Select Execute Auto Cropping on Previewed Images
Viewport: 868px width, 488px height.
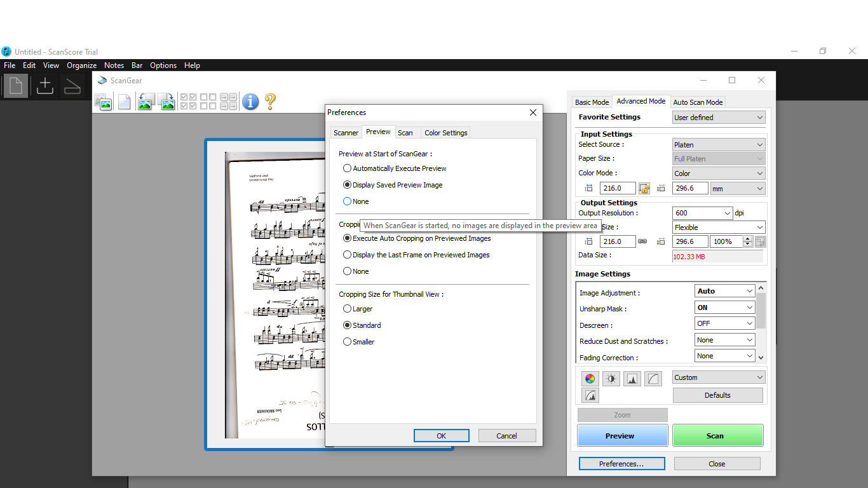pyautogui.click(x=417, y=238)
